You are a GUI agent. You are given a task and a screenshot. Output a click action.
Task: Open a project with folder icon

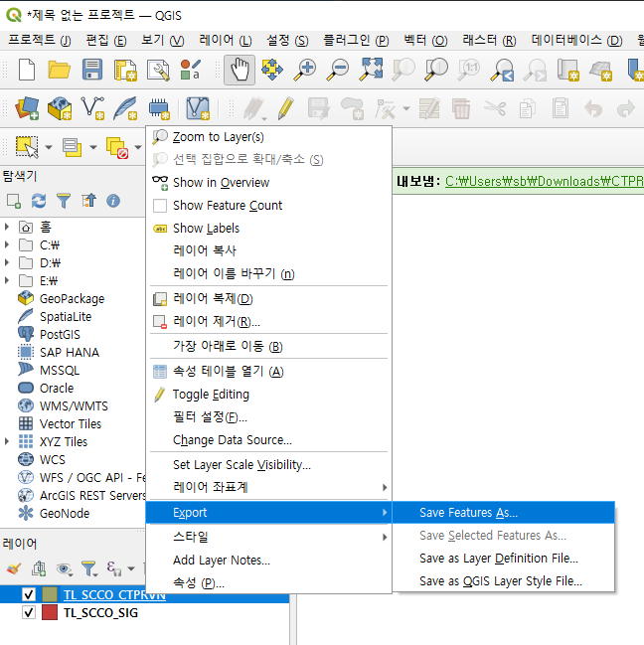60,70
